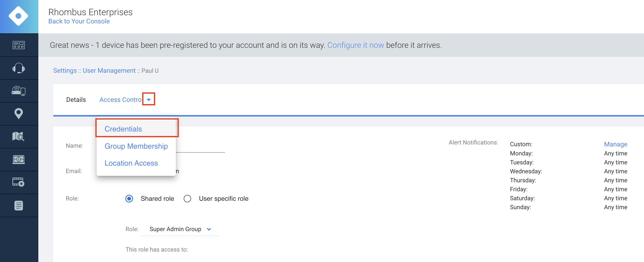Open the video player monitor icon
The height and width of the screenshot is (262, 644).
click(19, 159)
